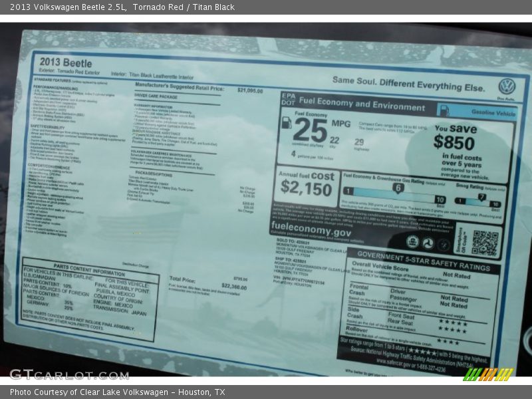Image resolution: width=532 pixels, height=399 pixels.
Task: Click the '$850' fuel savings amount
Action: [x=454, y=142]
